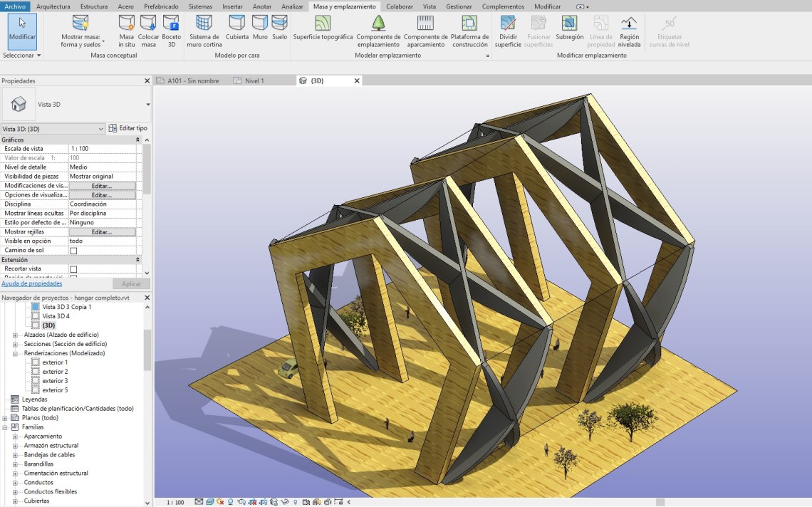Click the Componente de emplazamiento tree icon
This screenshot has width=812, height=507.
pyautogui.click(x=378, y=23)
